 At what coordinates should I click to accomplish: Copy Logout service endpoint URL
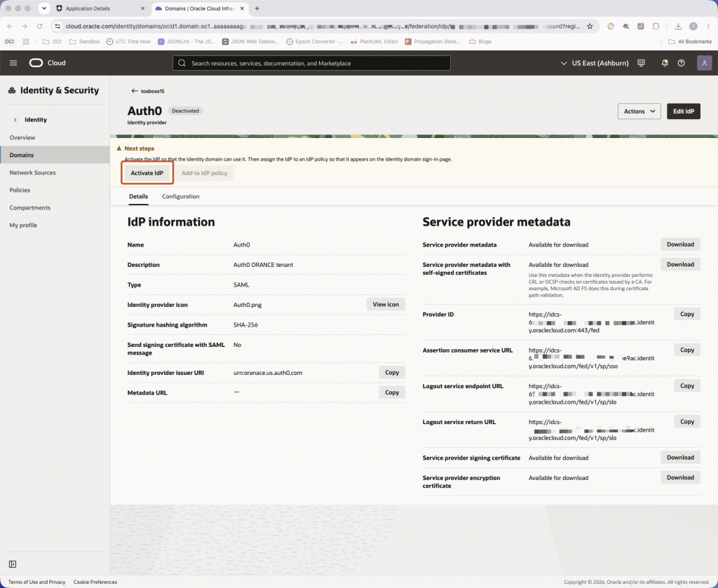point(687,385)
